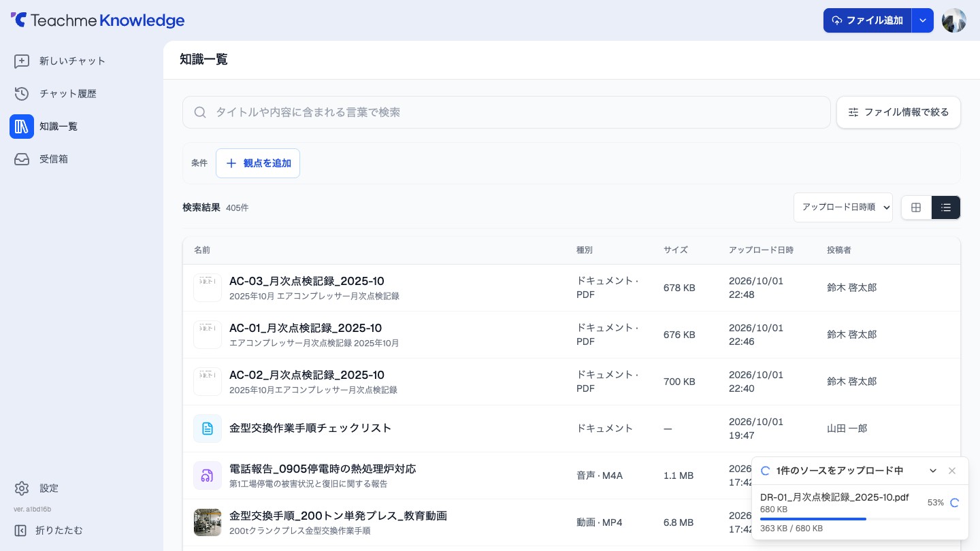This screenshot has width=980, height=551.
Task: Click document icon of 金型交換作業手順チェックリスト
Action: 208,429
